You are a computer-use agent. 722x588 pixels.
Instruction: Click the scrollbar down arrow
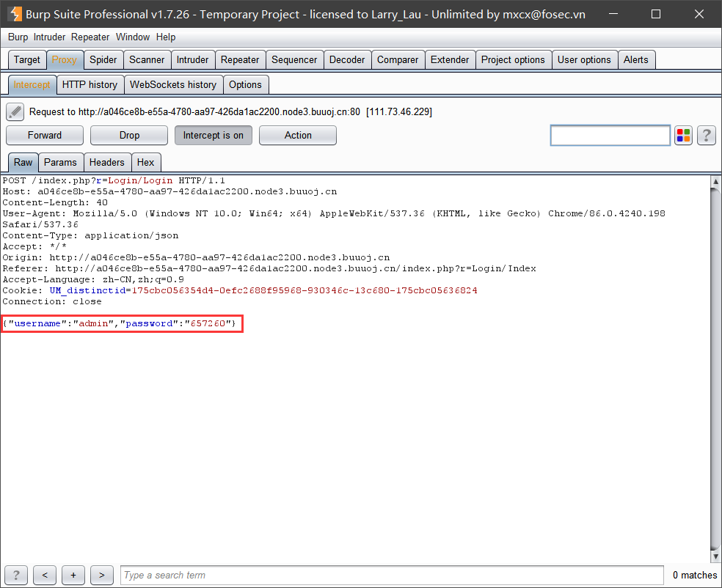[x=715, y=556]
